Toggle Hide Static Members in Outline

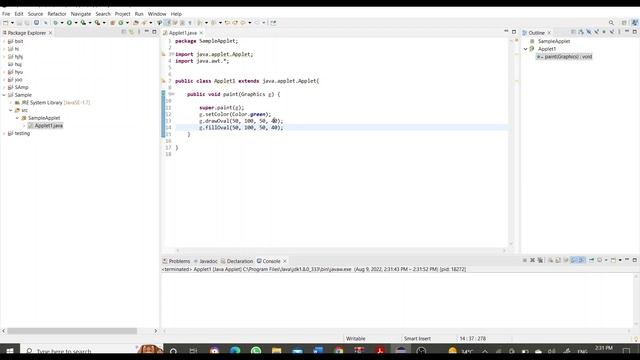pos(596,32)
